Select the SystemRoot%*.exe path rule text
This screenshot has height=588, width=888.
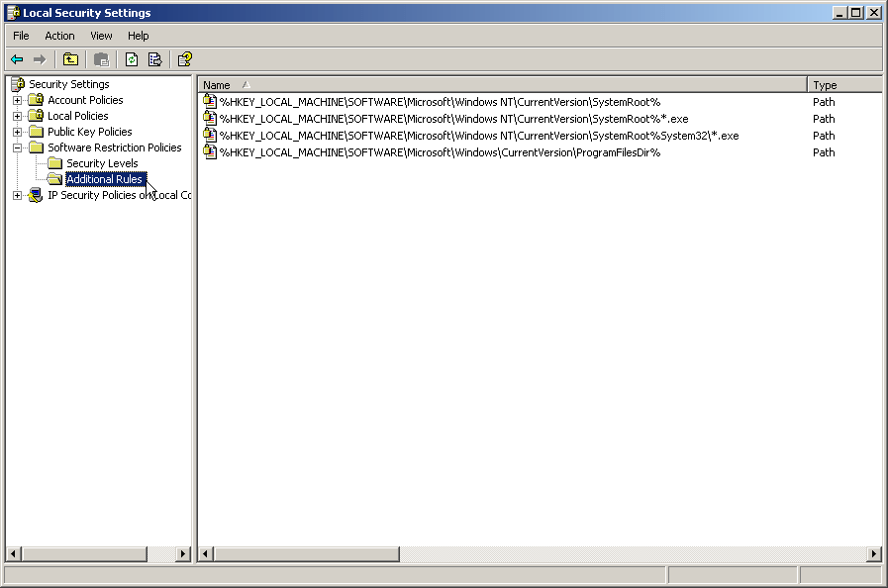pos(454,119)
